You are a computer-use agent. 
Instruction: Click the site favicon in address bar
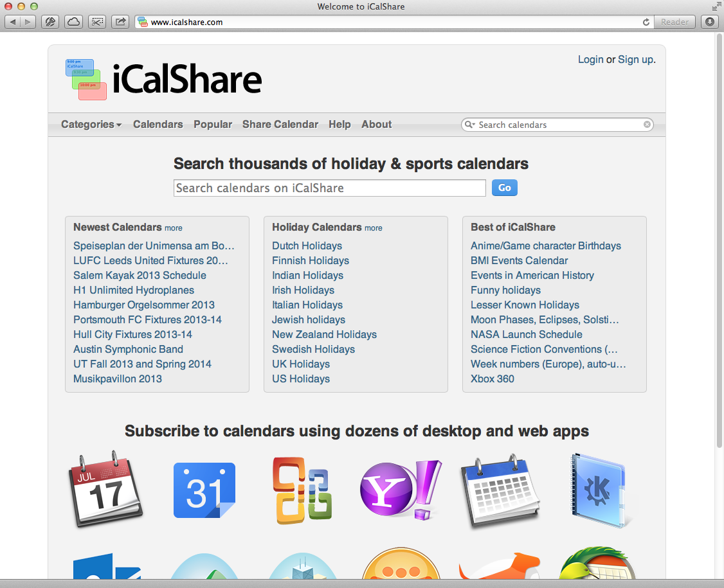143,22
